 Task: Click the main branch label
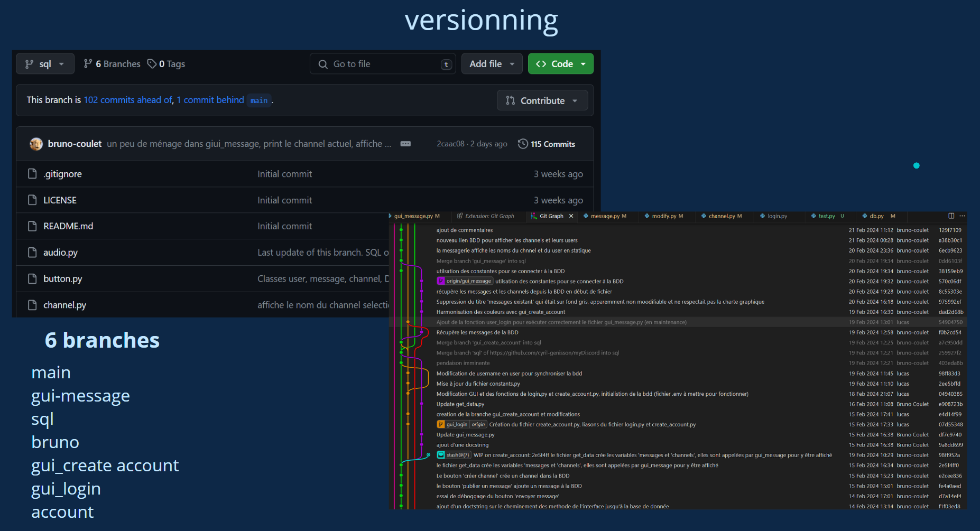click(x=259, y=100)
